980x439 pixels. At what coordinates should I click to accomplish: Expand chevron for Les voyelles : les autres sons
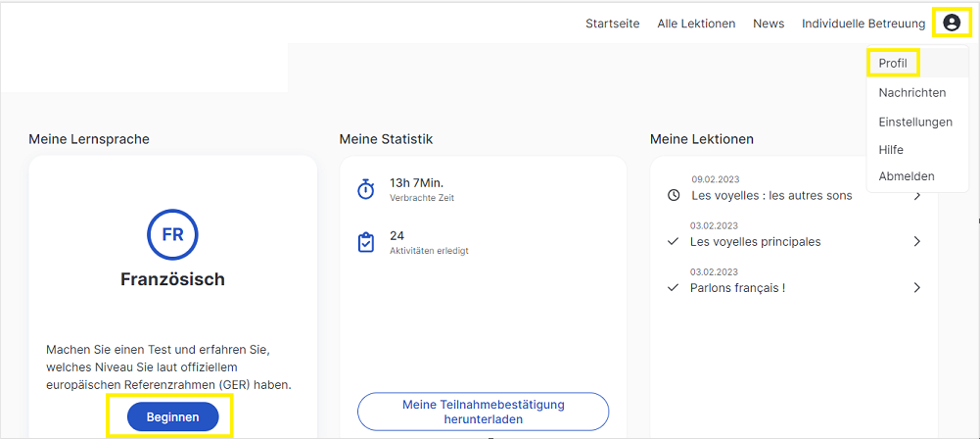click(x=917, y=196)
